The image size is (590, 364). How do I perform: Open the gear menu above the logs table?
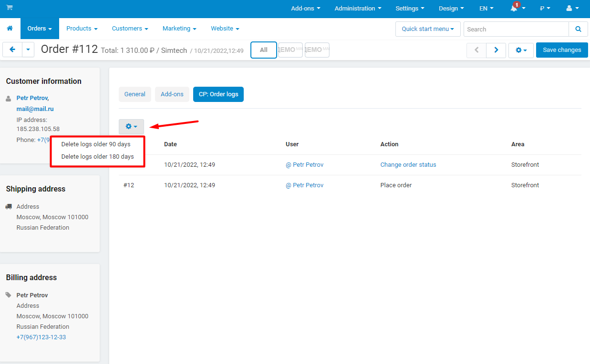click(x=131, y=127)
